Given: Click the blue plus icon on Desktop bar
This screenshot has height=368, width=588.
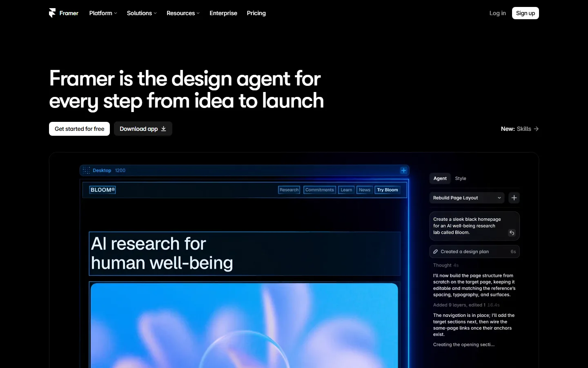Looking at the screenshot, I should pos(403,171).
